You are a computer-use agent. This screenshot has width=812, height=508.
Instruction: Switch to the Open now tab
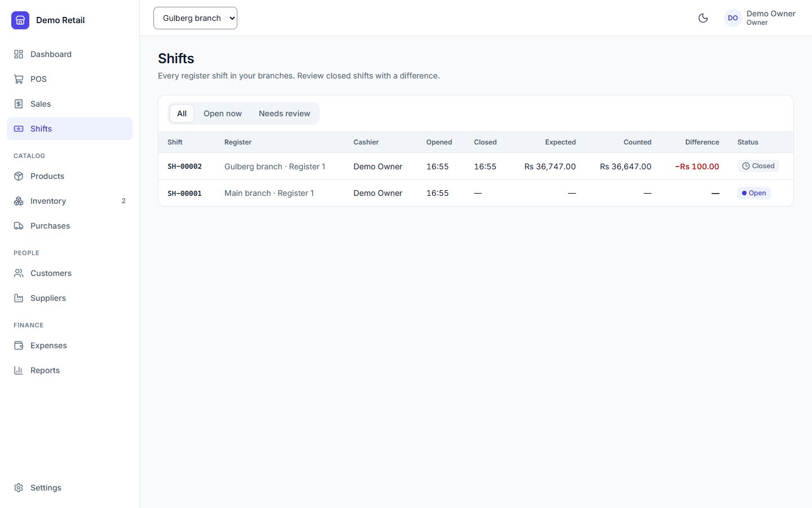click(x=223, y=113)
